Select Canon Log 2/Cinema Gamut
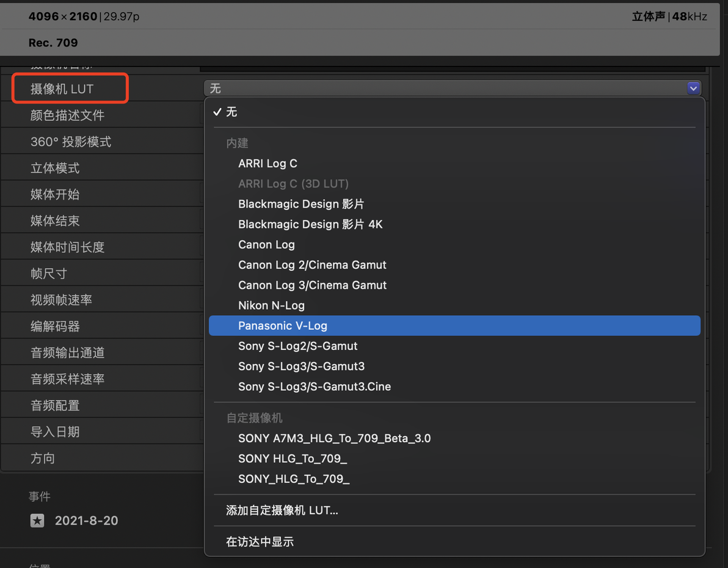 click(454, 264)
